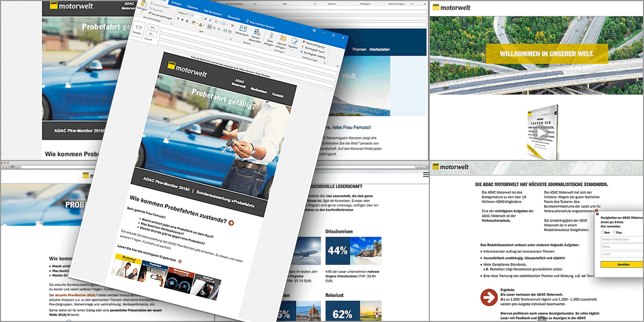Click the Ausschneiden cut command
The image size is (644, 322).
pos(159,5)
